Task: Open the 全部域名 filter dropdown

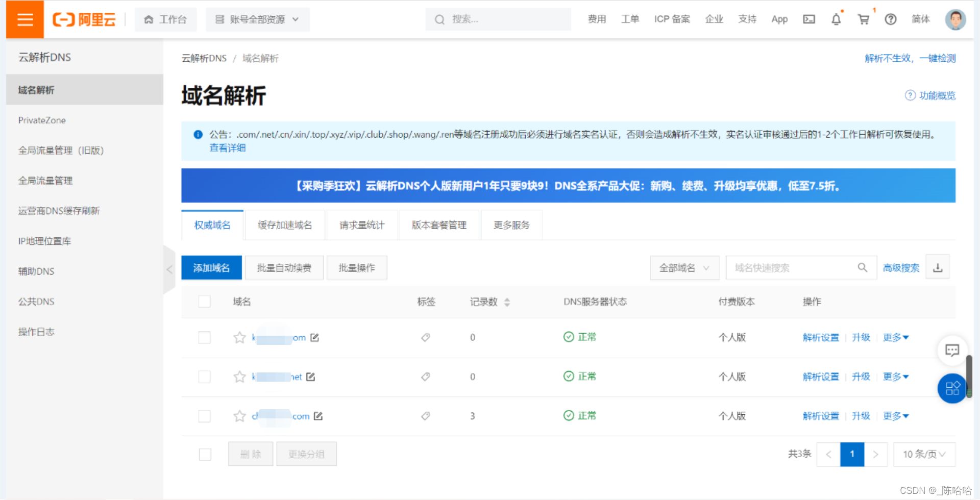Action: click(684, 268)
